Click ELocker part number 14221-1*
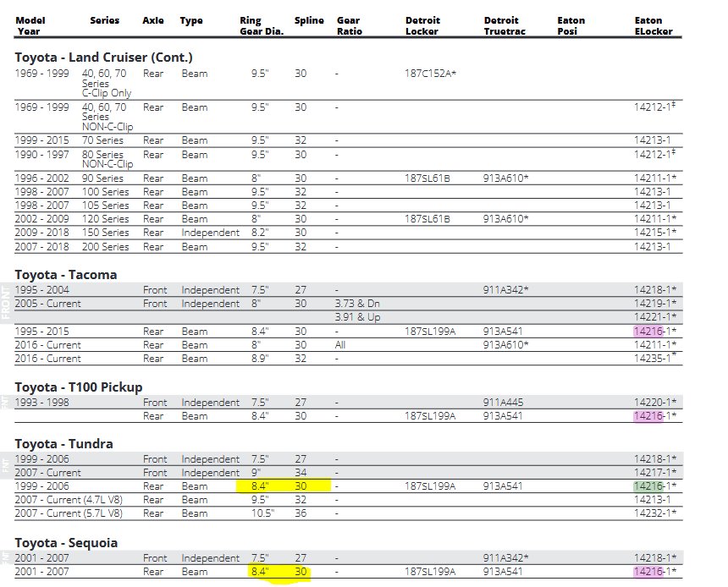728x587 pixels. (655, 317)
